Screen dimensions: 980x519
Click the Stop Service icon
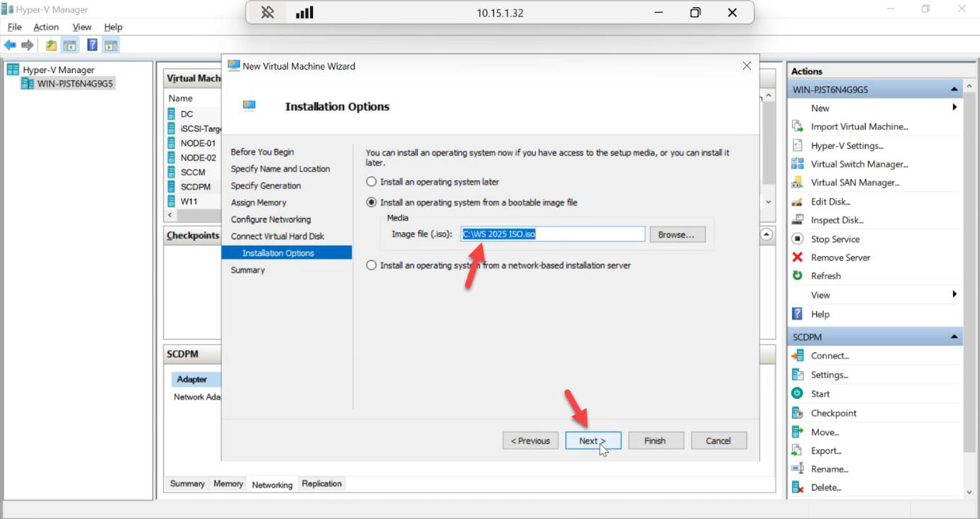[x=798, y=239]
